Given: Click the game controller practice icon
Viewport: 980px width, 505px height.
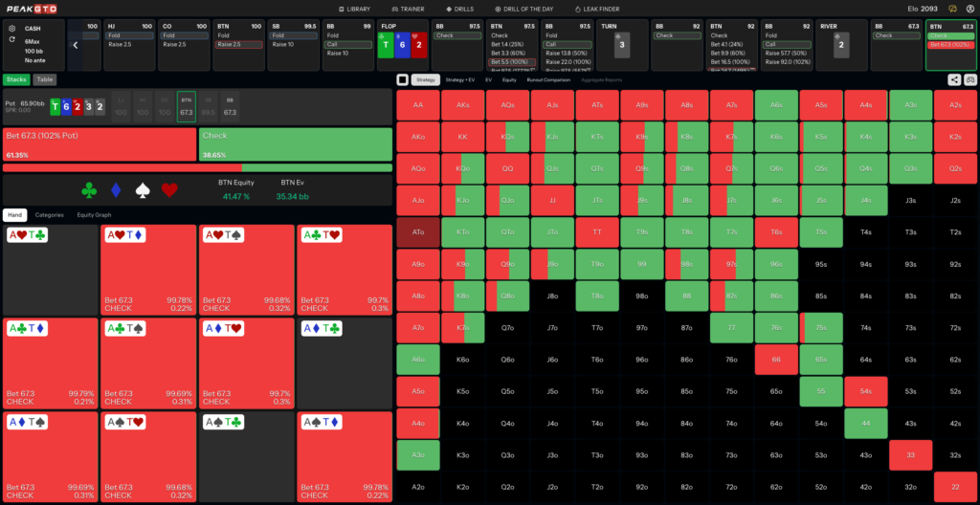Looking at the screenshot, I should point(970,79).
